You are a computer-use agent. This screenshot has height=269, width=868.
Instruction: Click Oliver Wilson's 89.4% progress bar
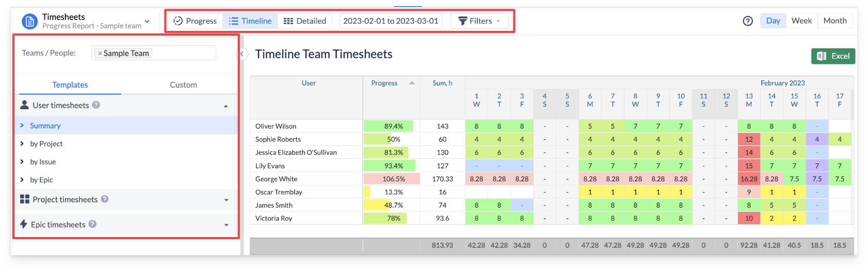(391, 126)
